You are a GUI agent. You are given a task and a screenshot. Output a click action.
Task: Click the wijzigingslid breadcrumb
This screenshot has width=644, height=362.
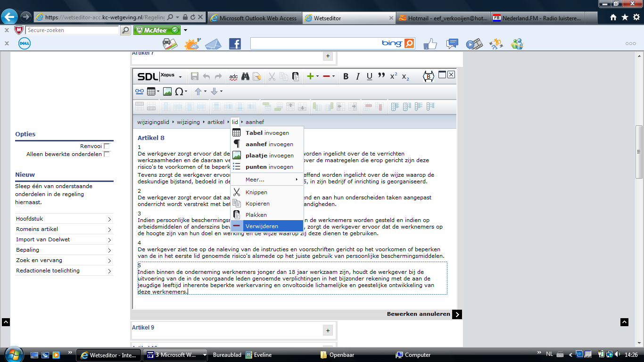pos(153,122)
